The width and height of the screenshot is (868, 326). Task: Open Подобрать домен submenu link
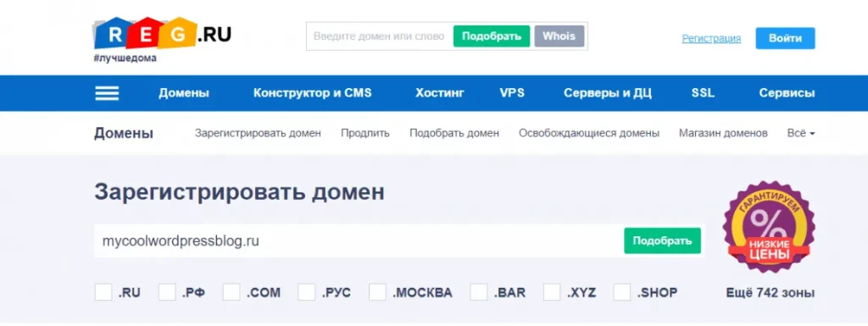(x=454, y=133)
